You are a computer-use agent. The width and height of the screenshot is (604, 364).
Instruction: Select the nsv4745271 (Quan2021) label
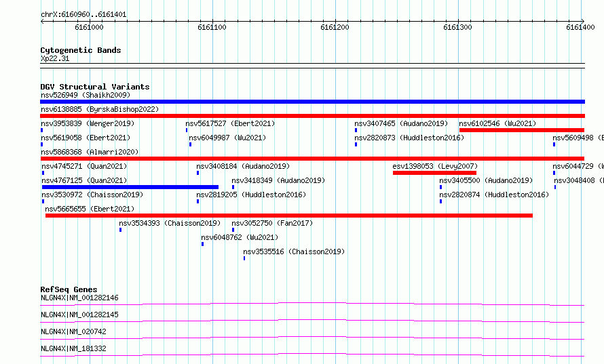point(84,166)
